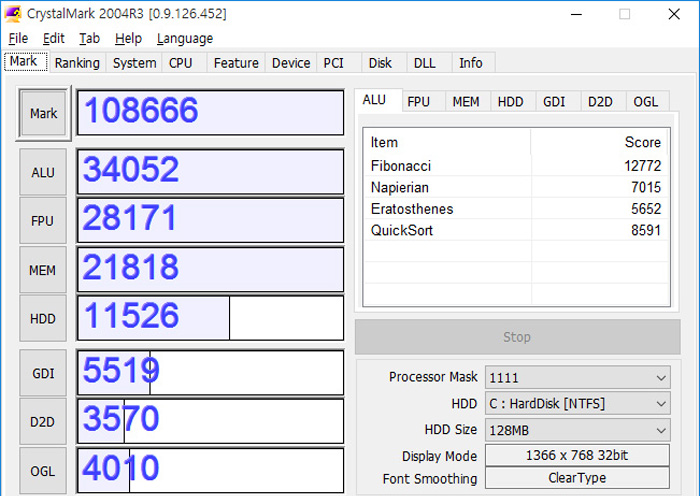This screenshot has height=496, width=700.
Task: Run the MEM benchmark button
Action: 43,270
